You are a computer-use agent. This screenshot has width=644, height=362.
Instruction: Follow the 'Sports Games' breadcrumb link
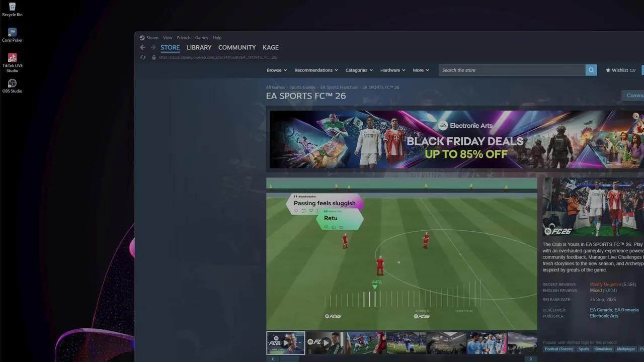[x=302, y=87]
